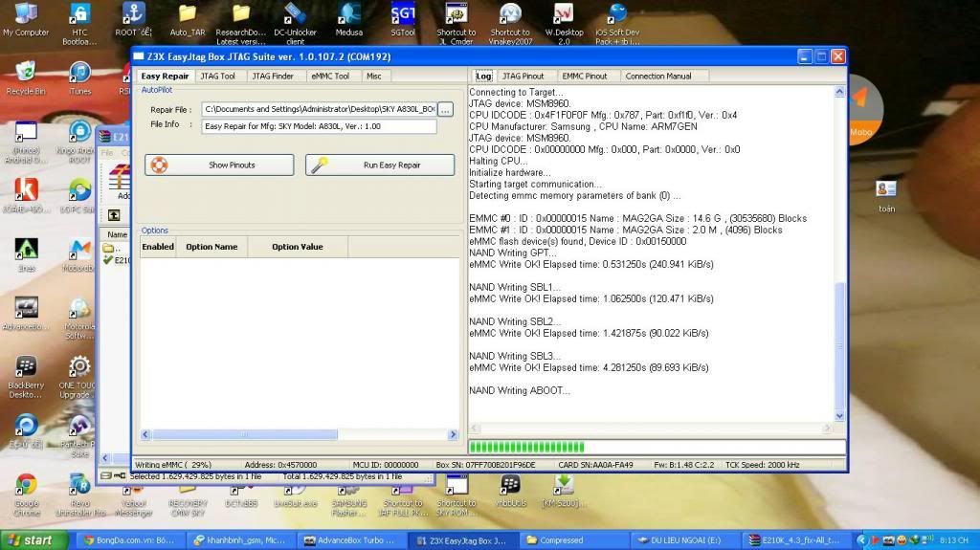Launch the SGTool desktop icon
This screenshot has height=550, width=980.
[x=403, y=19]
